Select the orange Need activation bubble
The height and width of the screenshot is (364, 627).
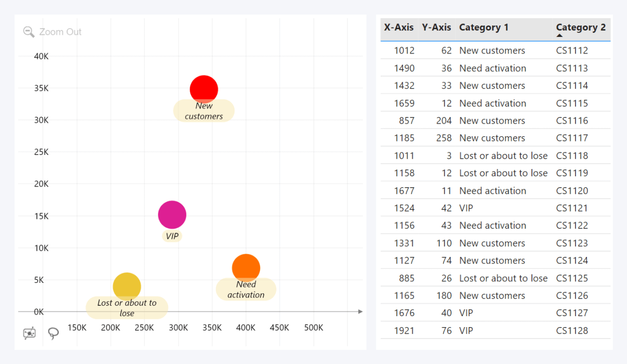pyautogui.click(x=246, y=268)
